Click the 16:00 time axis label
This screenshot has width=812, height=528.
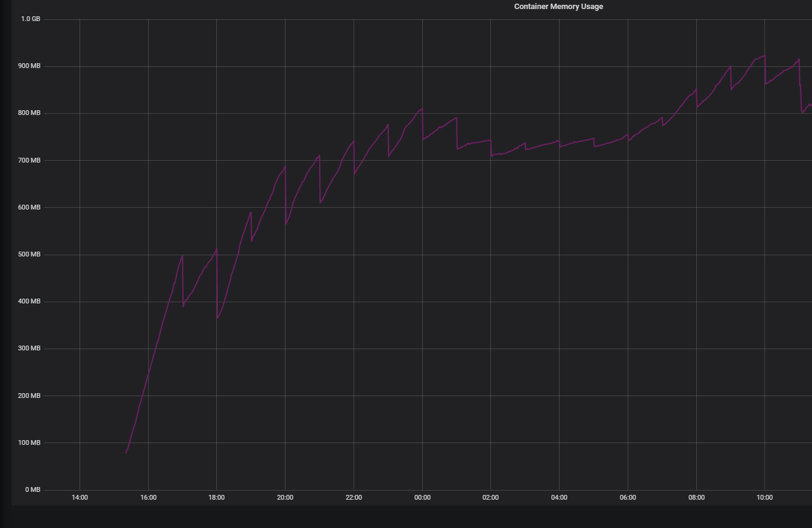point(148,497)
